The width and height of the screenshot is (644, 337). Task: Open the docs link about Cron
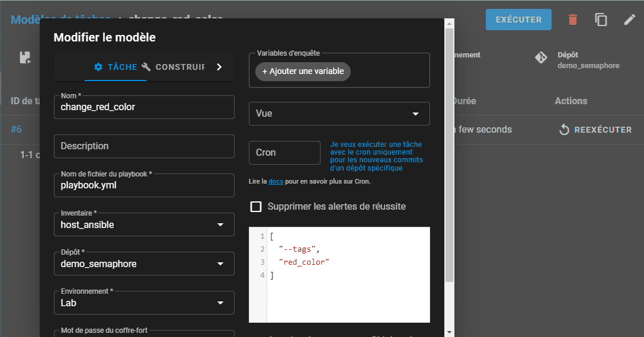click(276, 181)
